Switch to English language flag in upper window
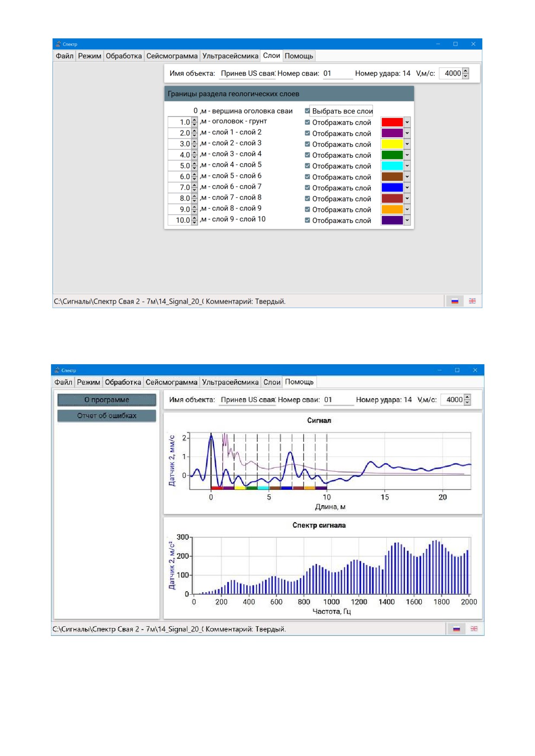 pyautogui.click(x=472, y=301)
